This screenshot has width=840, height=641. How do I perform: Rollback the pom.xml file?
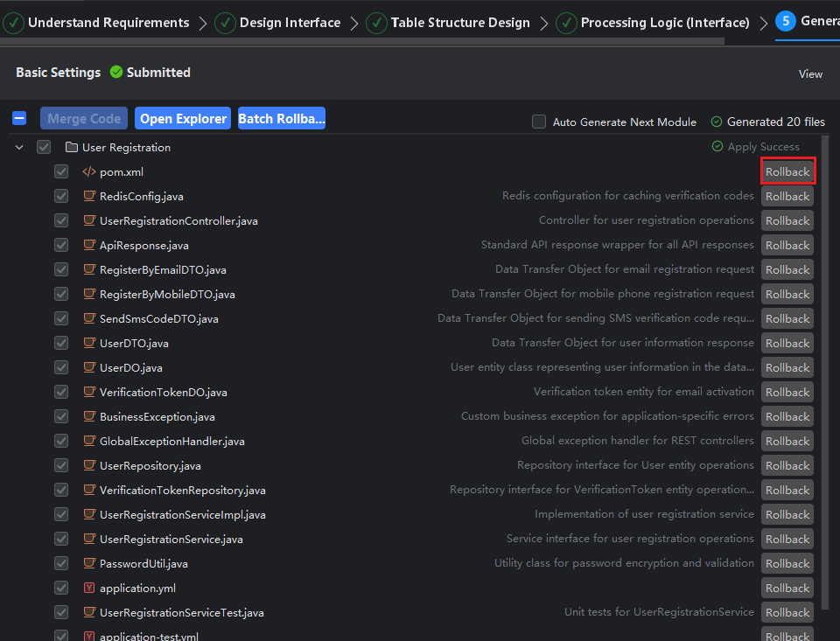[x=787, y=172]
